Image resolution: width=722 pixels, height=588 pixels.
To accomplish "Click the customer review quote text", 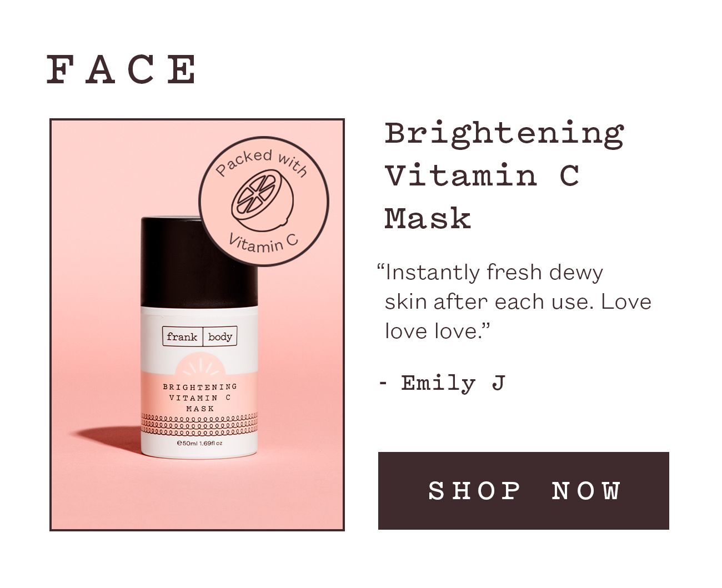I will click(x=514, y=301).
